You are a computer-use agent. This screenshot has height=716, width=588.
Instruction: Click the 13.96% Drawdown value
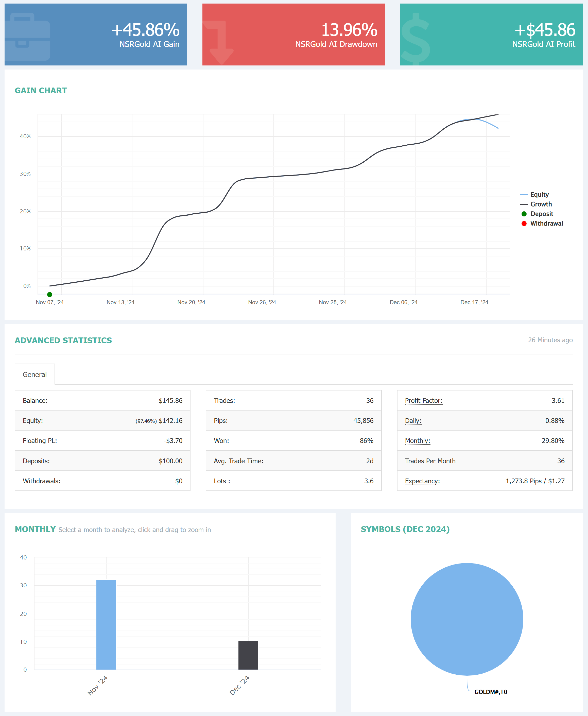(349, 30)
